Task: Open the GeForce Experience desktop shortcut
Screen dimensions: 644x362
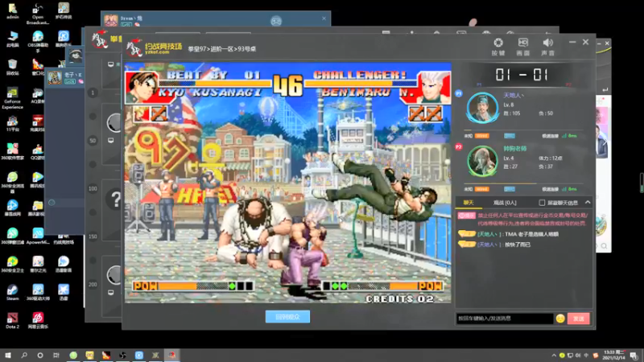Action: click(12, 98)
